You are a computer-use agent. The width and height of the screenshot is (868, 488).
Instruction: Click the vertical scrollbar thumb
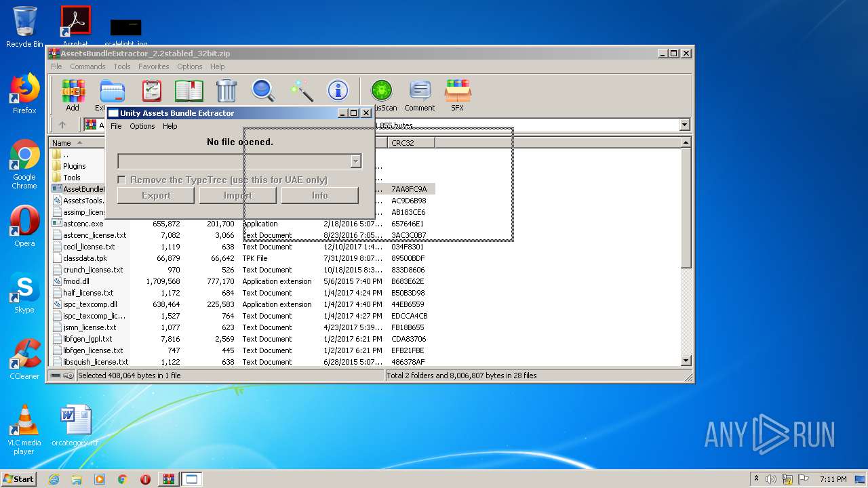pos(686,207)
